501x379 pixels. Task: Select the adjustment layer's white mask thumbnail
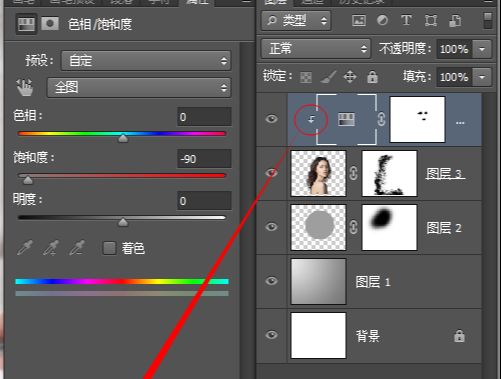(417, 119)
